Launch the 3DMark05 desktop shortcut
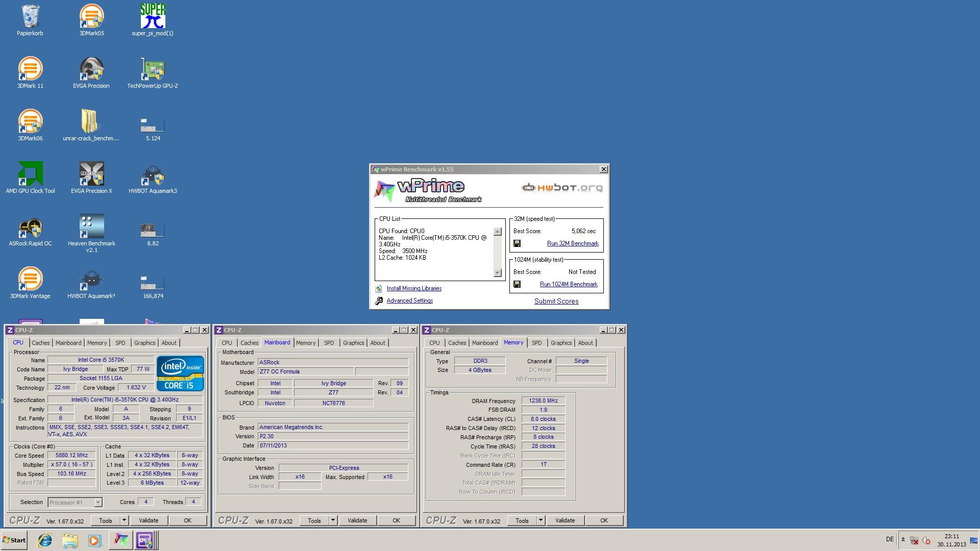Viewport: 980px width, 551px height. [91, 20]
